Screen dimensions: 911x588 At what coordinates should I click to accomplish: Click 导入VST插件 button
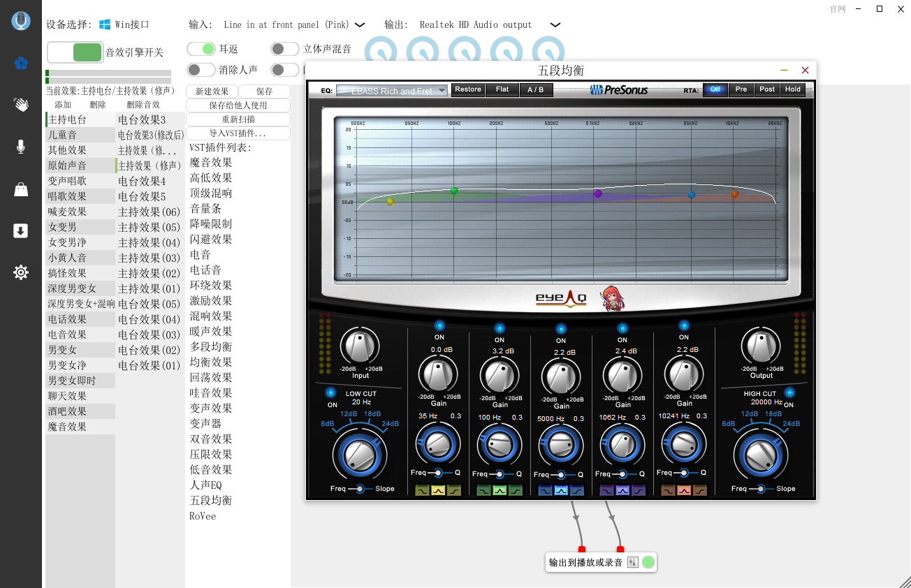tap(238, 133)
